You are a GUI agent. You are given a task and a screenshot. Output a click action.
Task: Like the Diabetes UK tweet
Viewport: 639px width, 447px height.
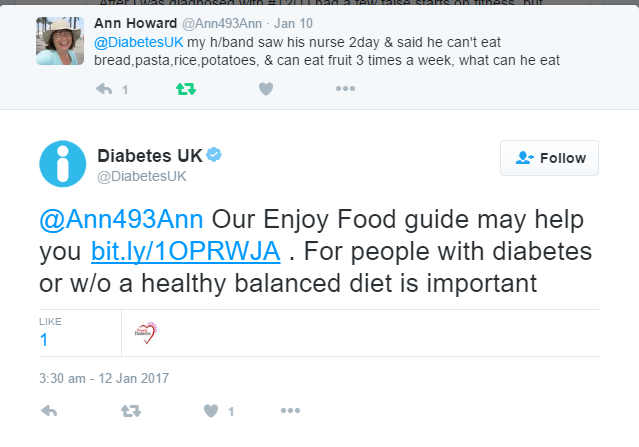[211, 411]
